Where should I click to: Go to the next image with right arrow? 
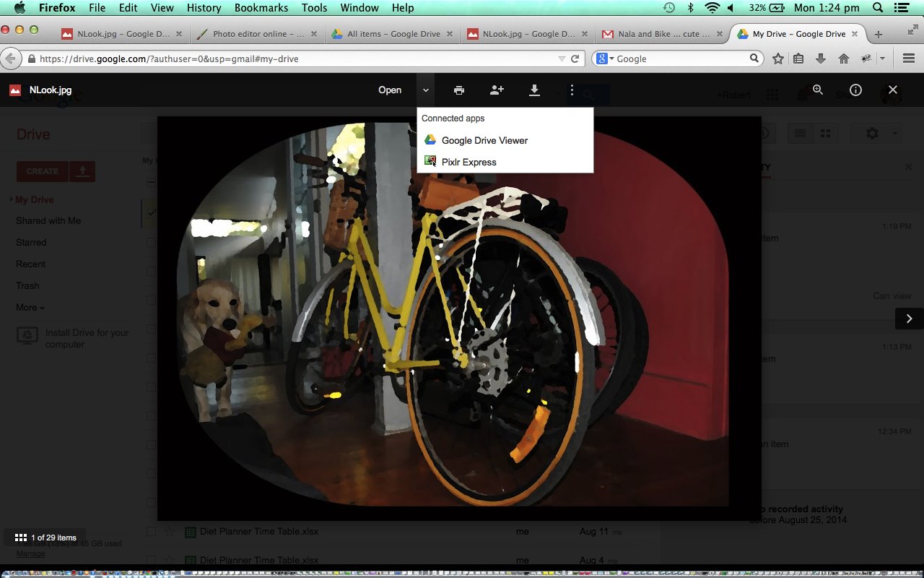tap(910, 319)
